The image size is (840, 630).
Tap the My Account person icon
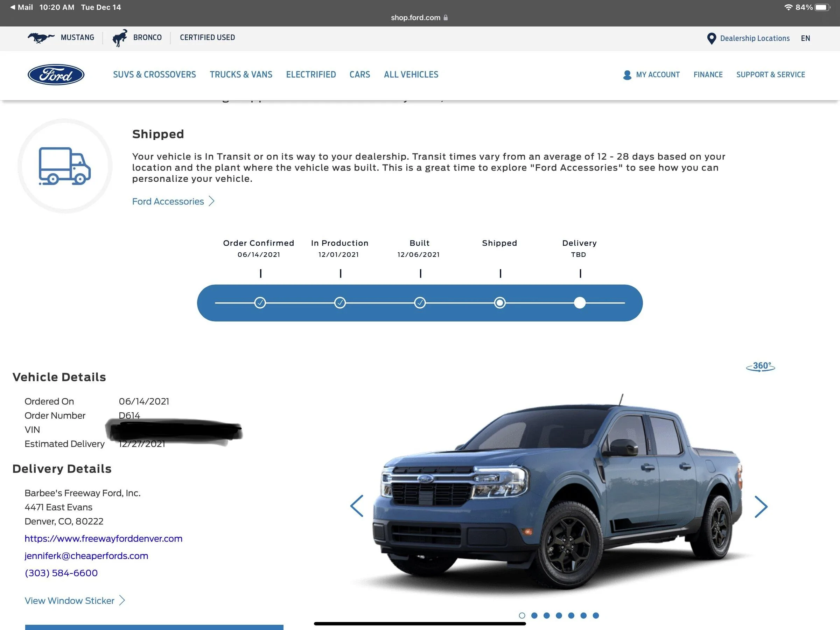(627, 75)
